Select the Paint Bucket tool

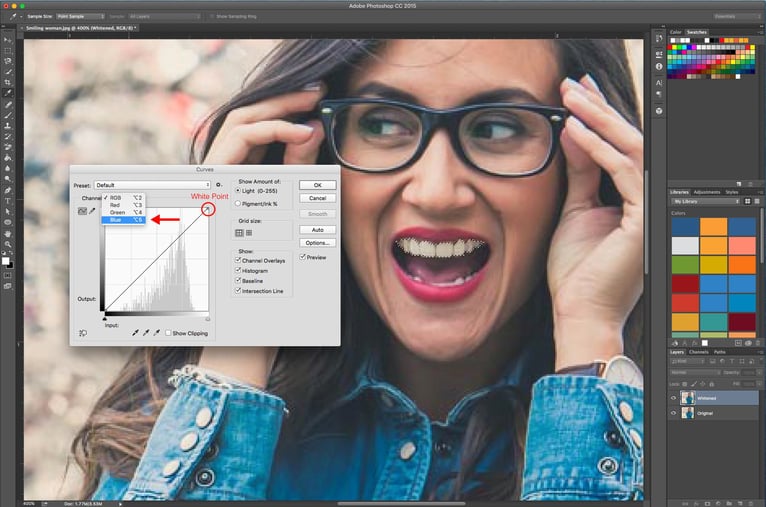tap(7, 158)
